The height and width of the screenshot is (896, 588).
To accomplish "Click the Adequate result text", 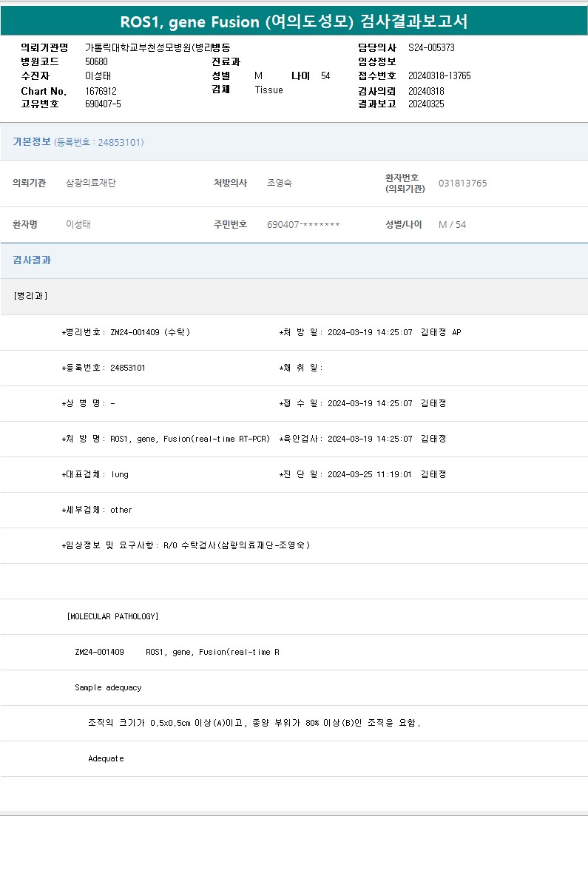I will [x=106, y=758].
